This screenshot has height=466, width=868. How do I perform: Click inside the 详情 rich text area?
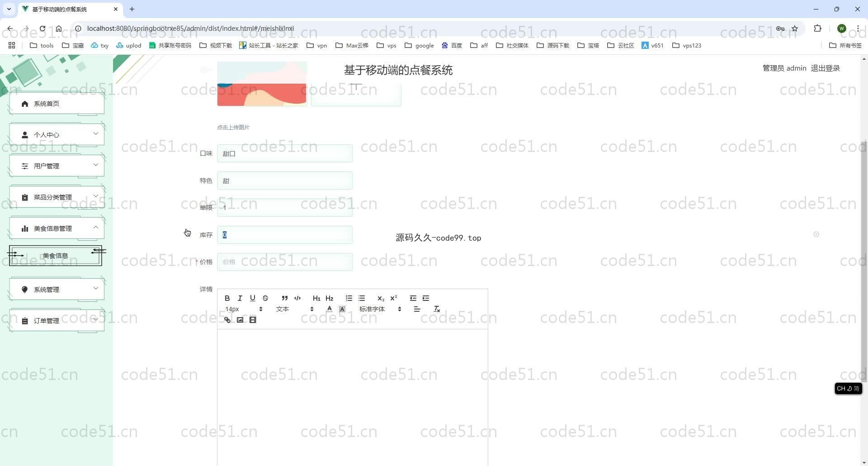pyautogui.click(x=353, y=397)
